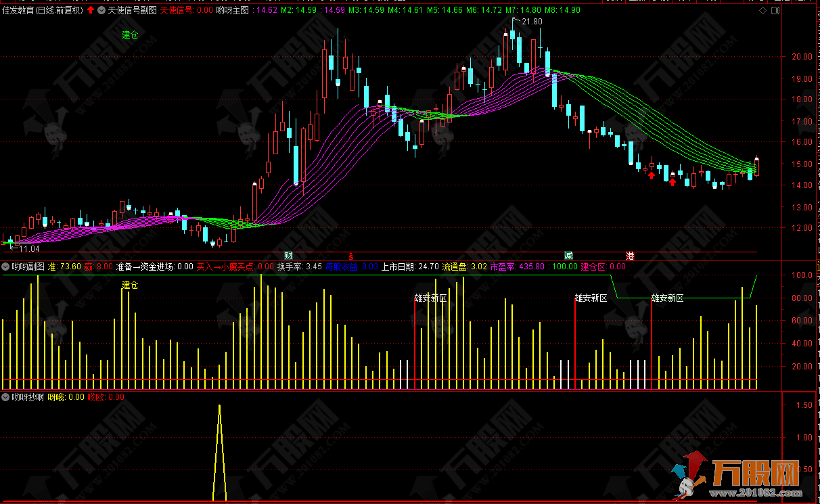820x504 pixels.
Task: Click the red s marker below the main chart
Action: [x=351, y=256]
